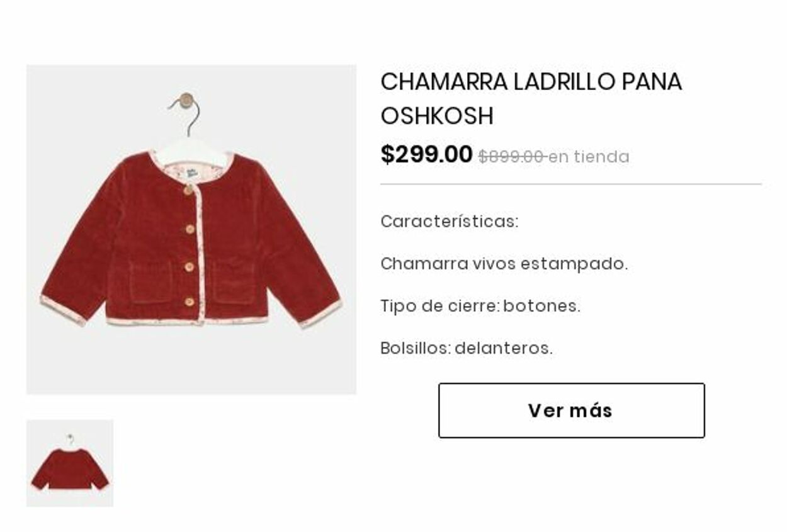Click the product title "Chamarra Ladrillo Pana Oshkosh"
Viewport: 787px width, 532px height.
tap(531, 99)
